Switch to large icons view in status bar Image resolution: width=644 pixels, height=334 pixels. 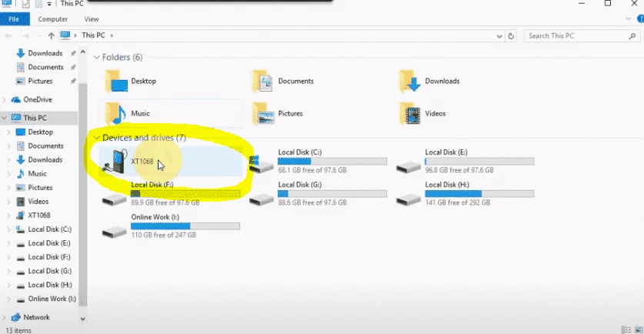(639, 330)
